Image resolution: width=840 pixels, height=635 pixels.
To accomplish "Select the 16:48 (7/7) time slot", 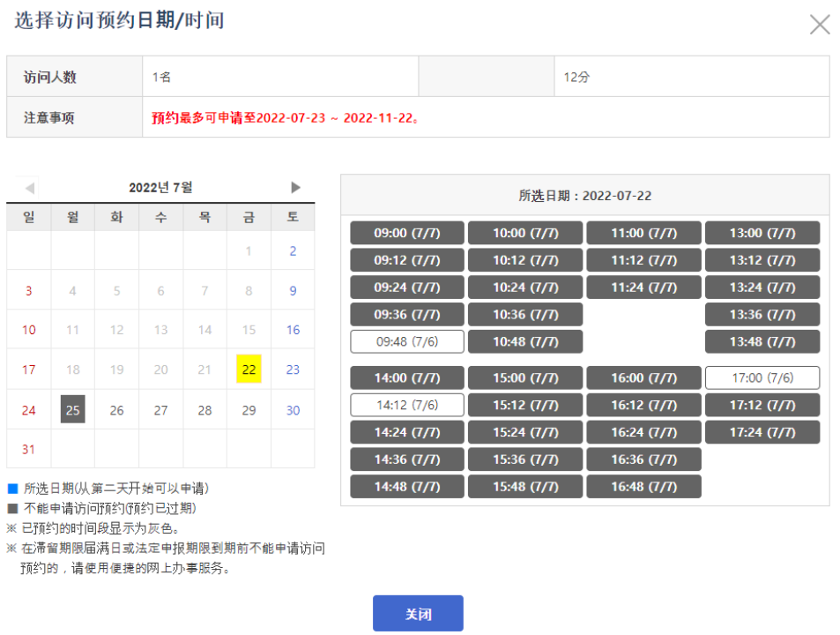I will click(x=643, y=487).
